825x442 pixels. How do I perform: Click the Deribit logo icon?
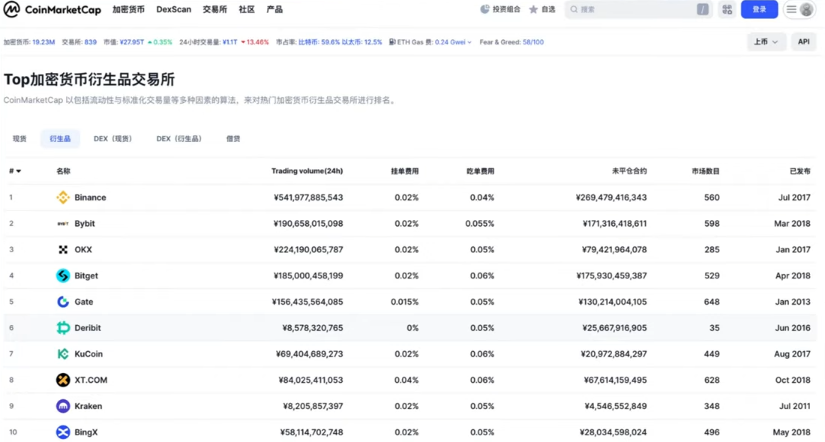coord(63,328)
